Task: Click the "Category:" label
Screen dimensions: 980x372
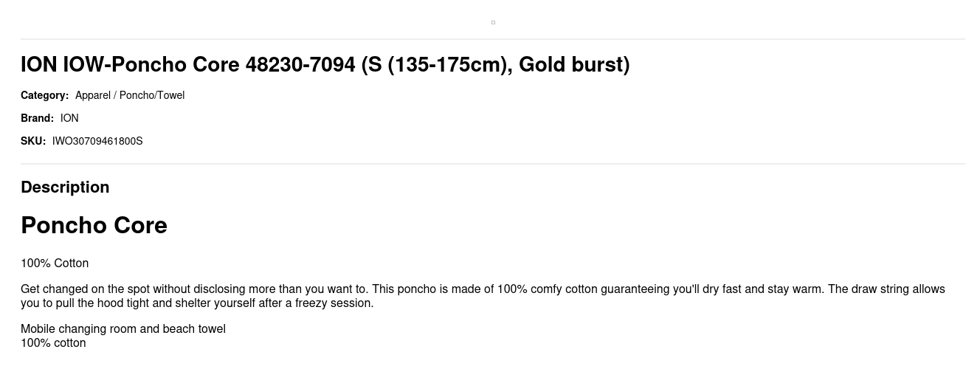Action: tap(44, 95)
